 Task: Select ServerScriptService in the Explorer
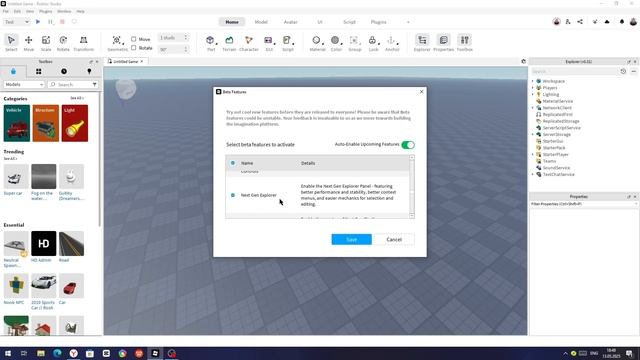(561, 128)
